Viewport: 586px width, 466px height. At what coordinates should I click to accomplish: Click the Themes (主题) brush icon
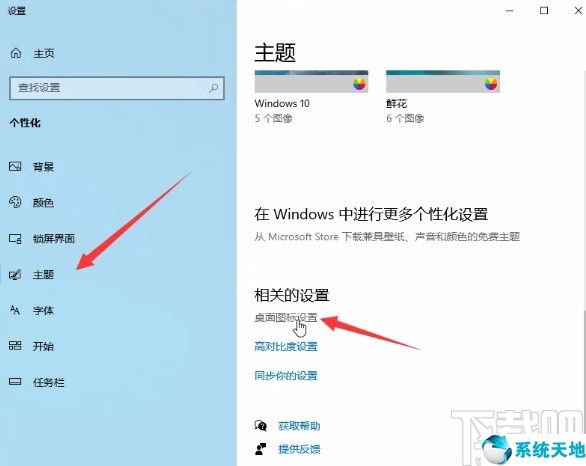15,275
